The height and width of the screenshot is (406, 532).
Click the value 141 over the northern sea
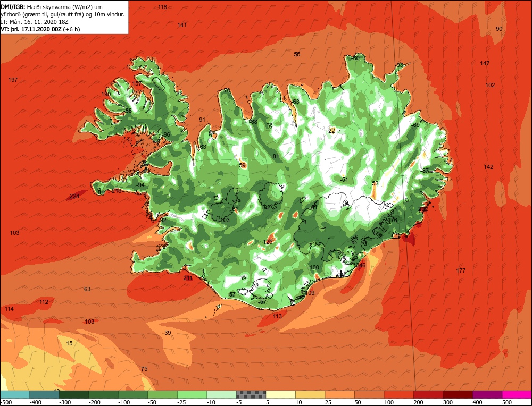(182, 25)
